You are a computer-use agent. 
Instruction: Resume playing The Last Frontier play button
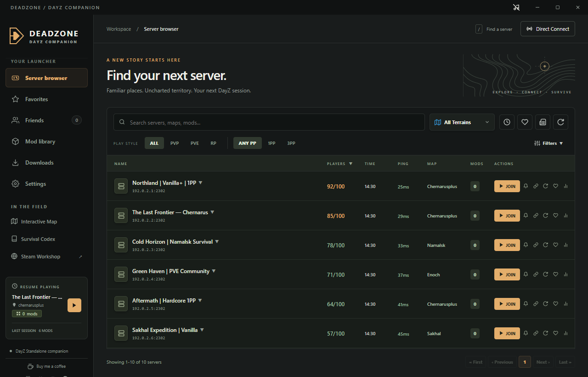click(x=74, y=305)
